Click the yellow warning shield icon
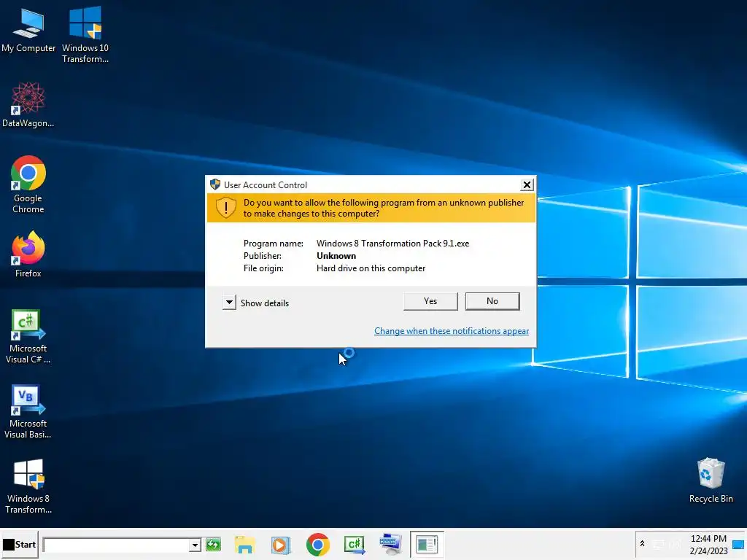The height and width of the screenshot is (560, 747). tap(226, 208)
